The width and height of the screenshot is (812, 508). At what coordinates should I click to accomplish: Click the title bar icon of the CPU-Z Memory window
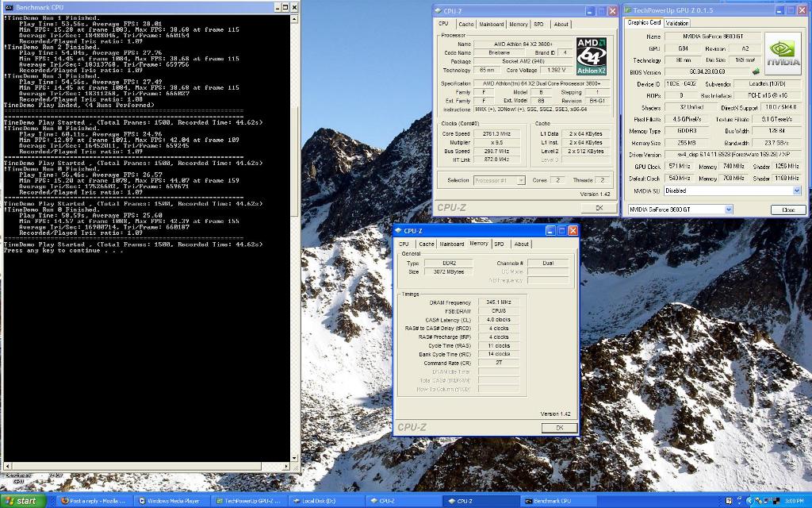pyautogui.click(x=398, y=231)
